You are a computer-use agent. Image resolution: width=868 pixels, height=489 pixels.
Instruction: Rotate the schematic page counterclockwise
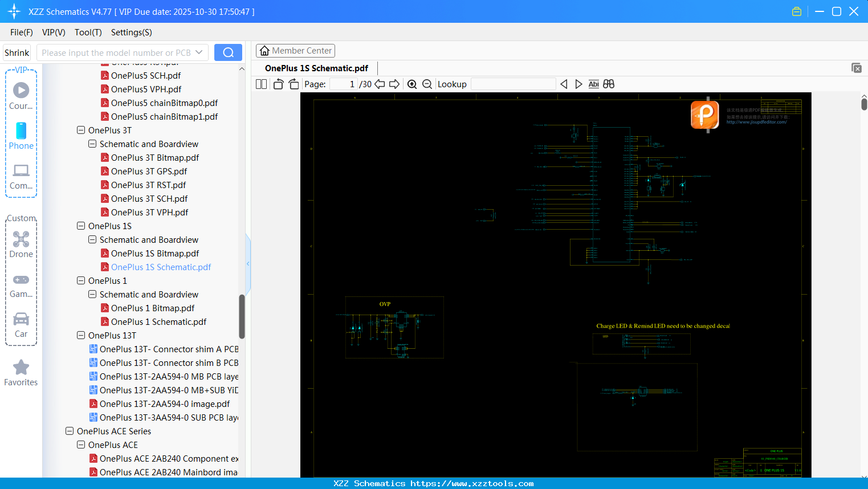click(278, 84)
